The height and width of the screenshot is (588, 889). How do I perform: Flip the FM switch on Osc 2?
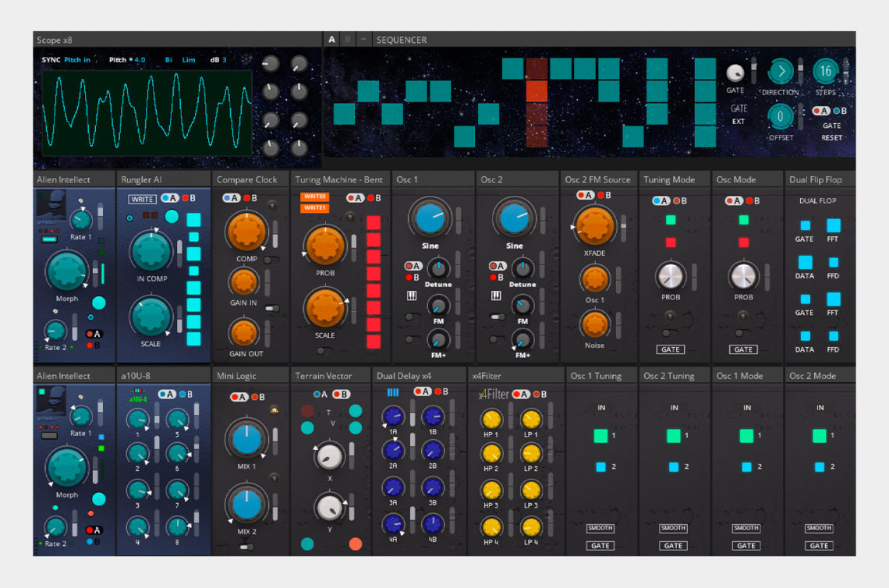(497, 316)
